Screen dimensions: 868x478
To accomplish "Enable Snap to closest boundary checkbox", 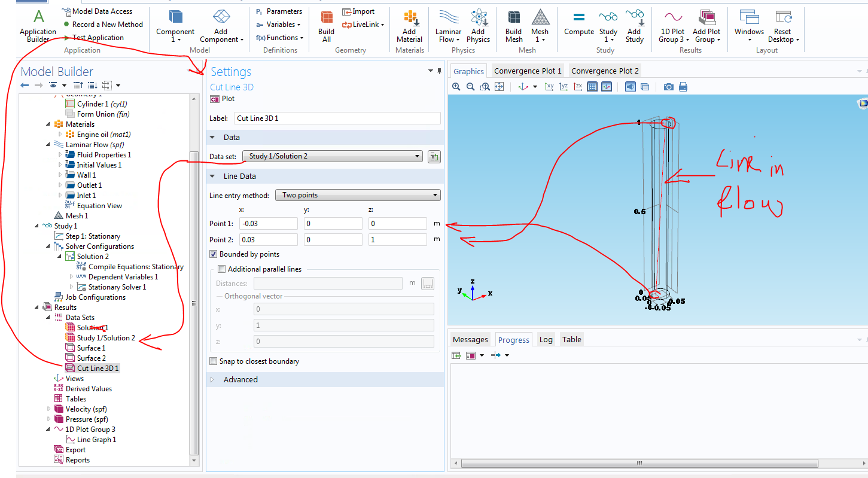I will pos(214,361).
